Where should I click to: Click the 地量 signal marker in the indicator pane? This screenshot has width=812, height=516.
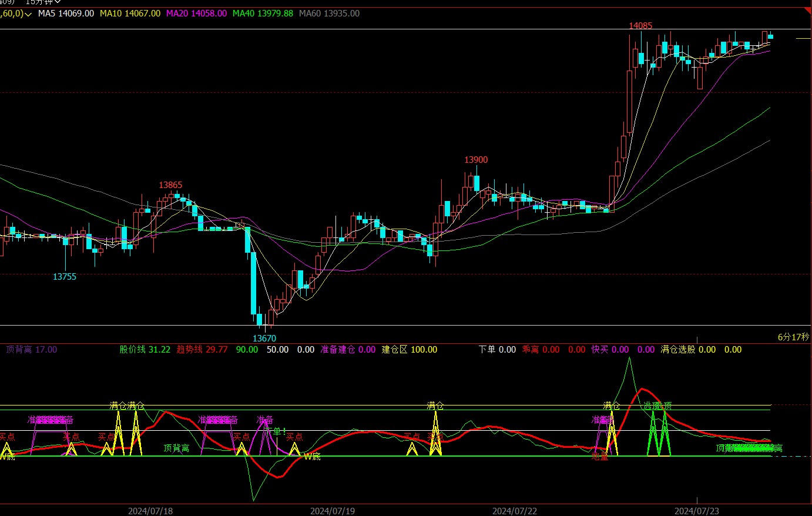(600, 457)
